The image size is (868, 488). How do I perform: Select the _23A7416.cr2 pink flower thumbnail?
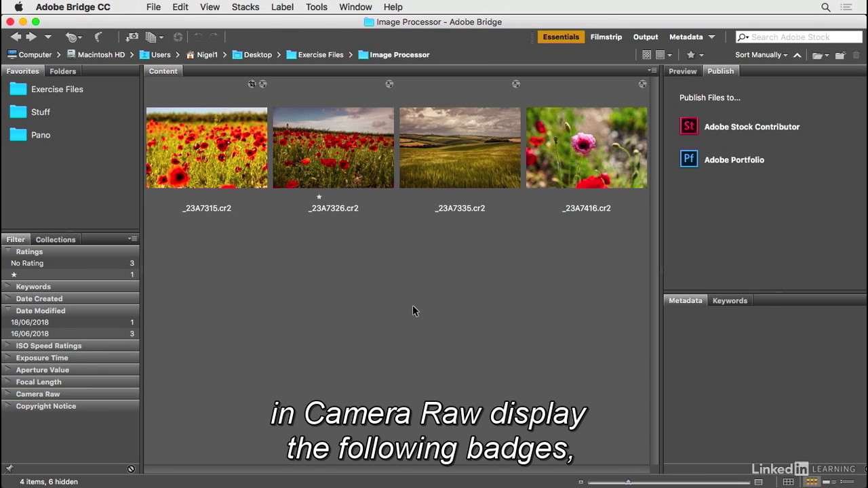[x=587, y=148]
